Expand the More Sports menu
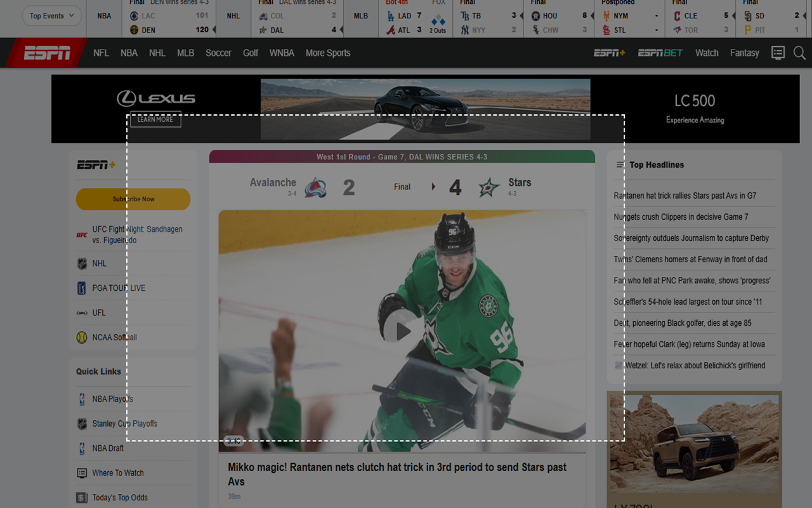 click(327, 53)
